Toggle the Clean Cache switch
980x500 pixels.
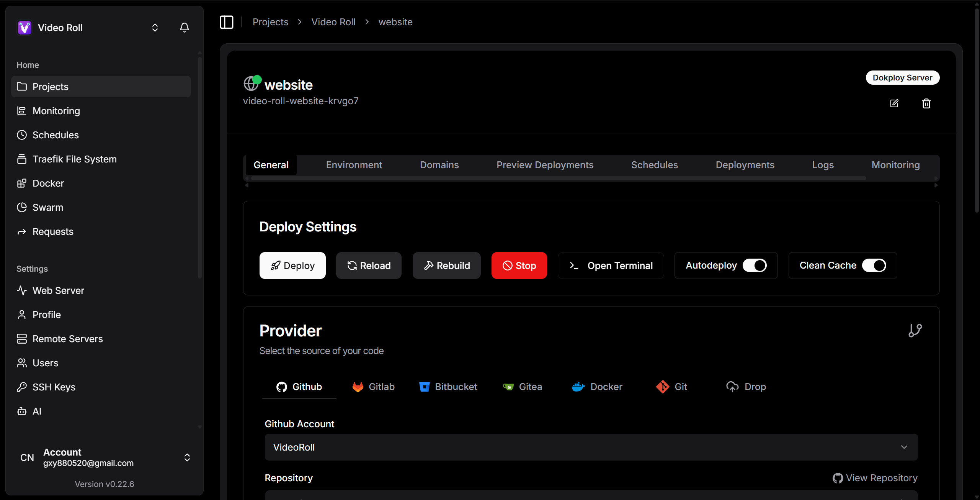[x=874, y=266]
